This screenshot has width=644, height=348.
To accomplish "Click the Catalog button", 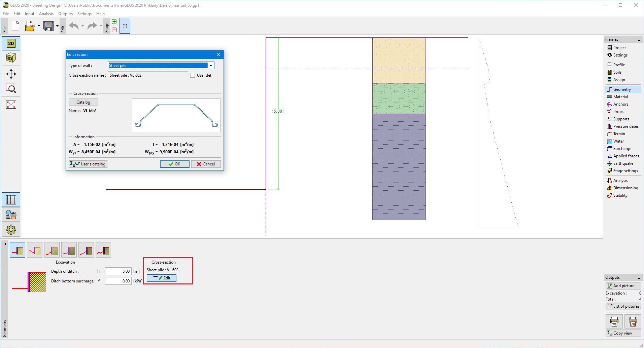I will tap(83, 102).
